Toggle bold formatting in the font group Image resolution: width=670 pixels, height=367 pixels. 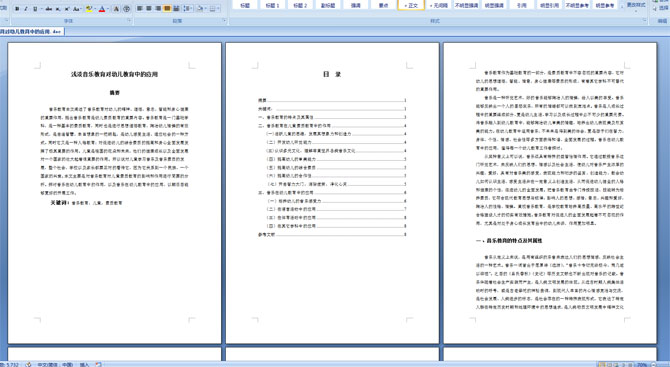click(17, 9)
